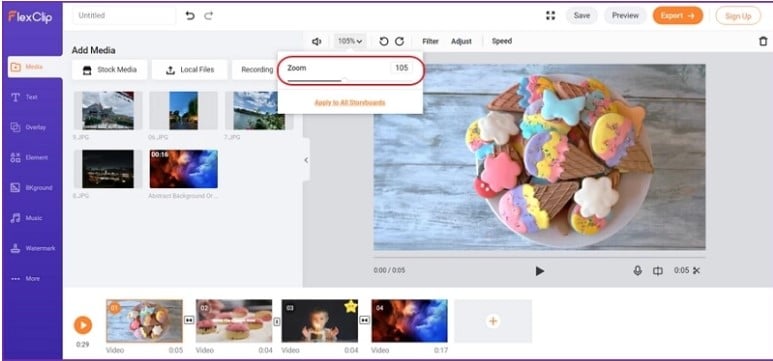Rotate the clip clockwise

pos(400,41)
